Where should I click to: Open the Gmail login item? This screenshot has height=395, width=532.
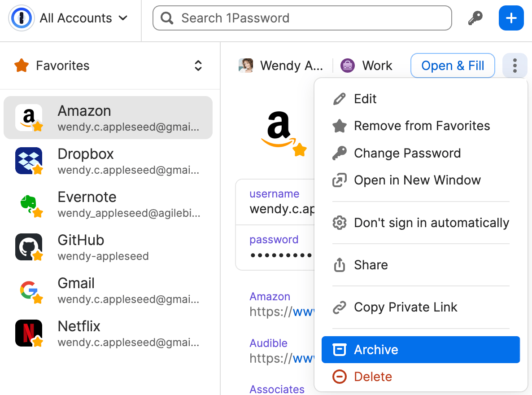(108, 290)
